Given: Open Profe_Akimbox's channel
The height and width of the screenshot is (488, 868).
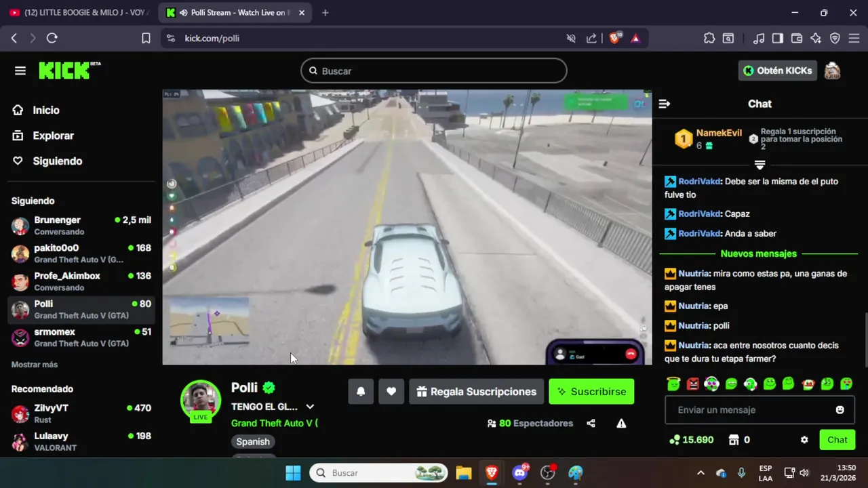Looking at the screenshot, I should click(81, 281).
